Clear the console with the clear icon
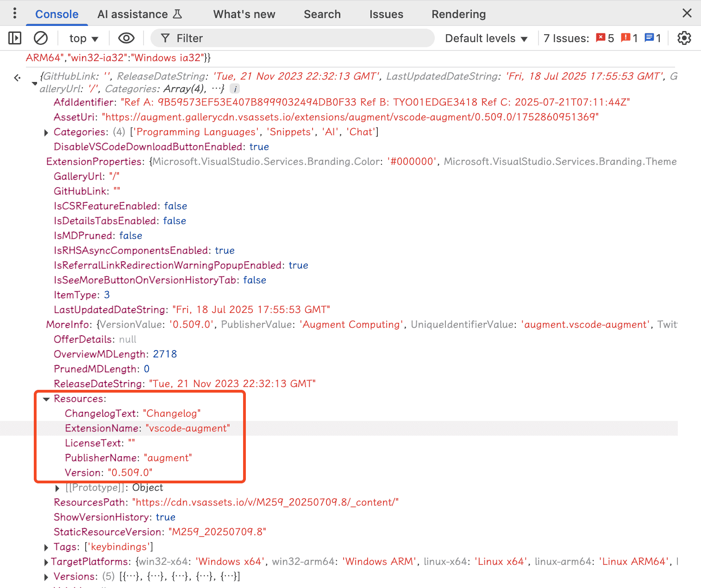Screen dimensions: 701x588 click(x=41, y=38)
